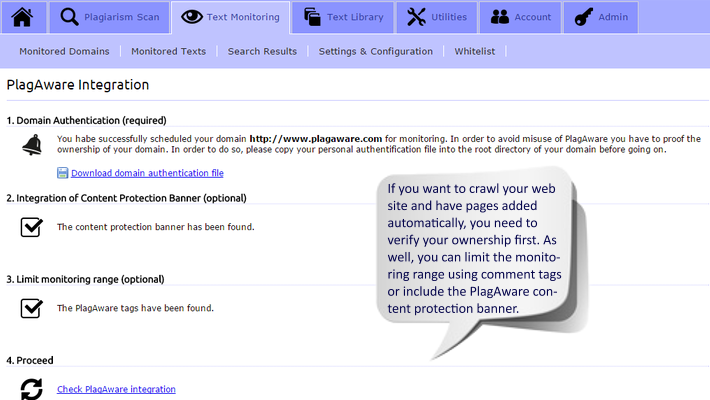Screen dimensions: 710x400
Task: Click the refresh arrows icon under Proceed
Action: (x=32, y=389)
